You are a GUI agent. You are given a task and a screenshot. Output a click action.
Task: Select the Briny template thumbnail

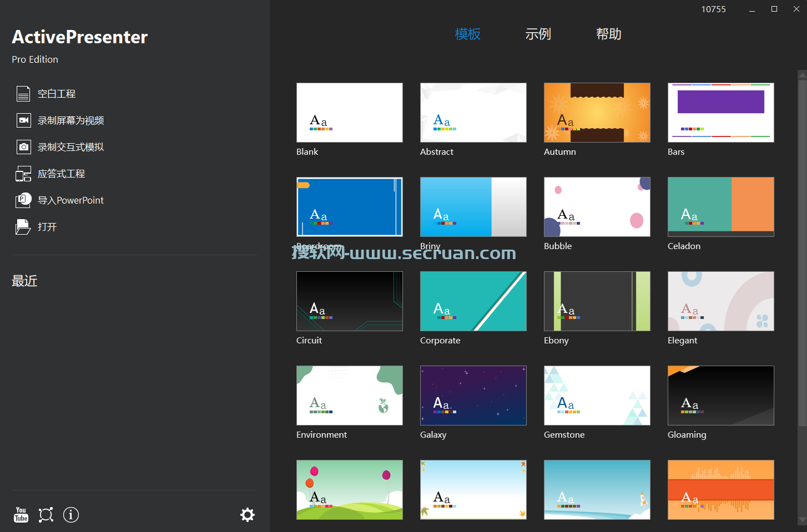point(473,207)
